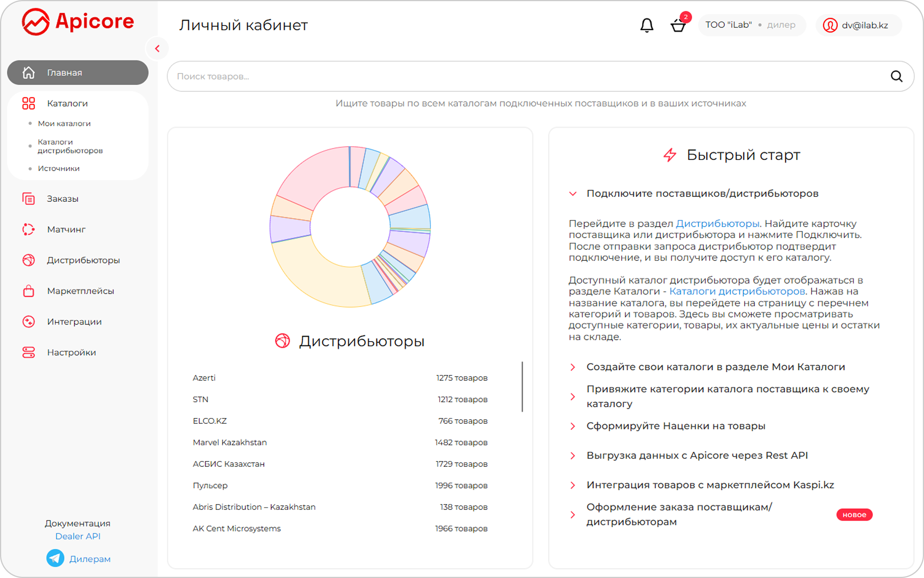Follow the 'Каталоги дистрибьюторов' text link
This screenshot has height=578, width=924.
tap(737, 291)
